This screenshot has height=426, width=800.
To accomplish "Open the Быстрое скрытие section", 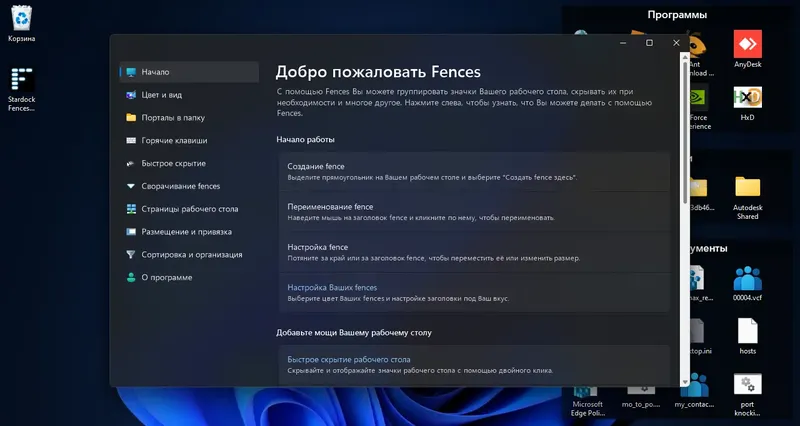I will (189, 163).
